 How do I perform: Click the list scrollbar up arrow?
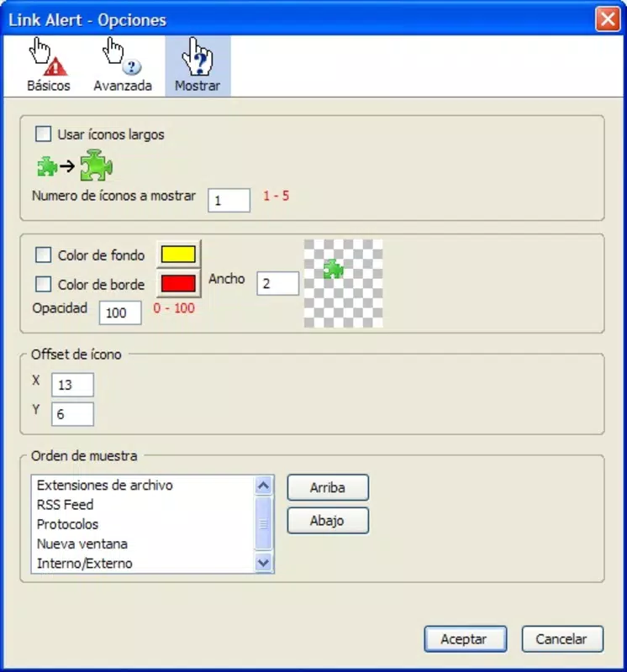(263, 486)
